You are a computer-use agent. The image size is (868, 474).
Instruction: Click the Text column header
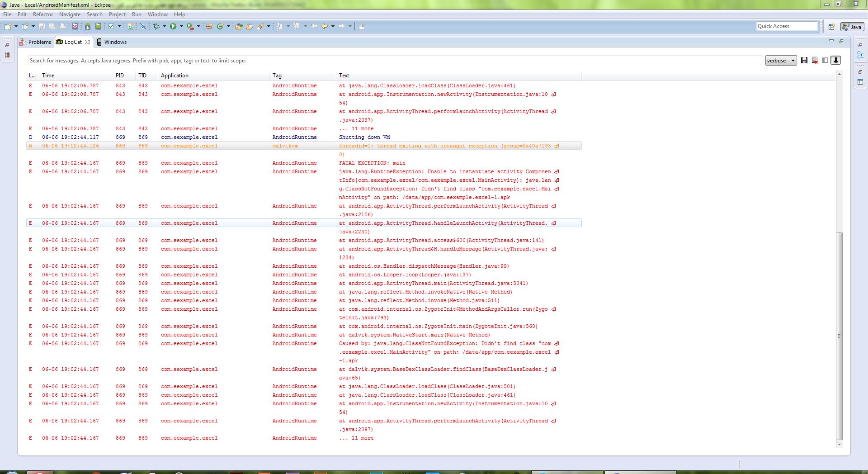click(459, 76)
